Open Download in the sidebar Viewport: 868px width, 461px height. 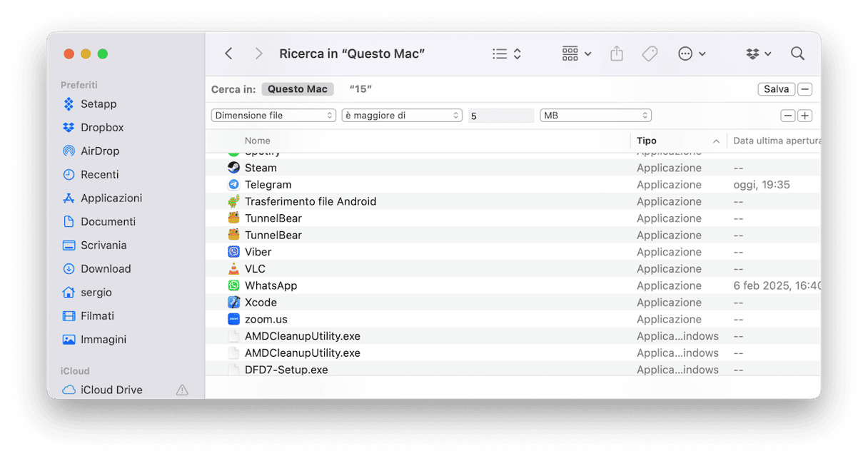(106, 269)
